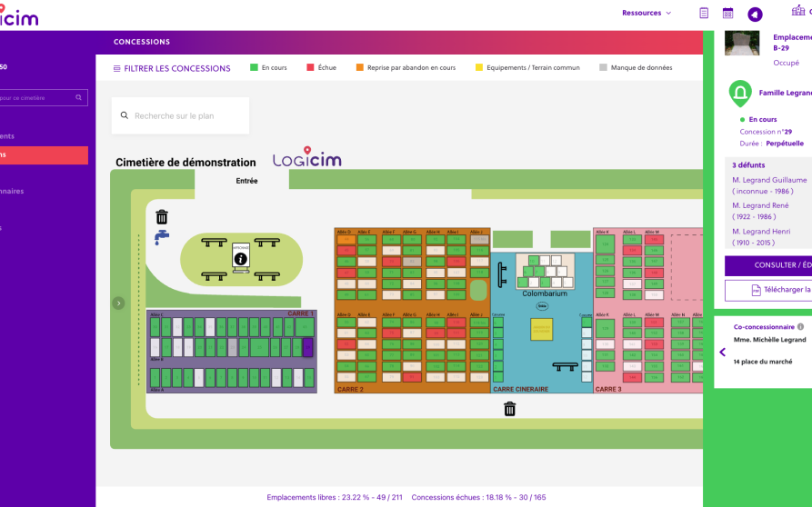Click the sidebar cemetery search magnifier icon

(x=79, y=97)
